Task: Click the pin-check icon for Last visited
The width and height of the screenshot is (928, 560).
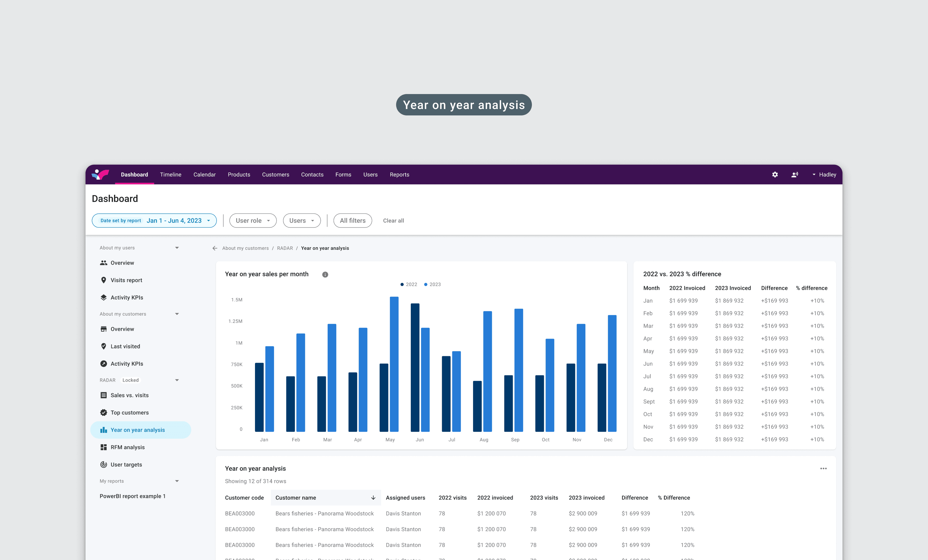Action: coord(104,347)
